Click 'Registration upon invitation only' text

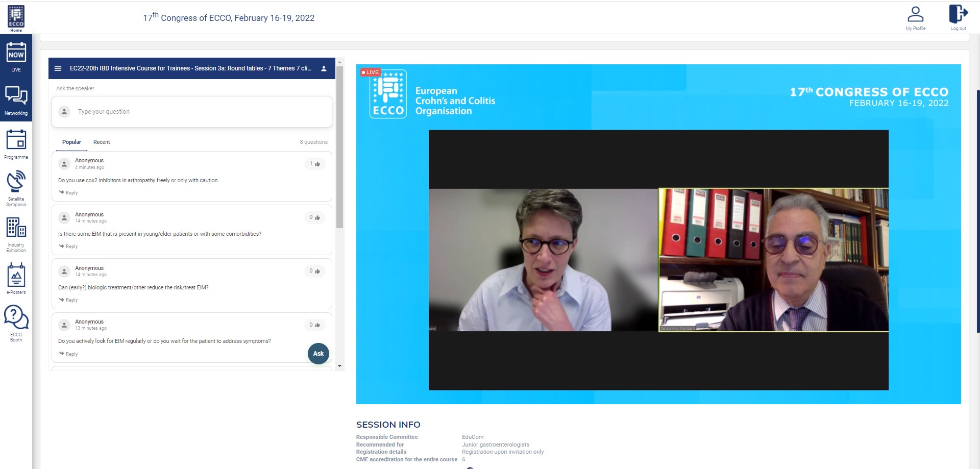pyautogui.click(x=503, y=452)
